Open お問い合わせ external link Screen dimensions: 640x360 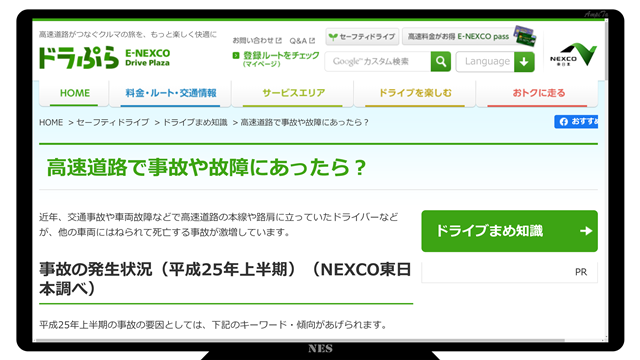tap(257, 40)
